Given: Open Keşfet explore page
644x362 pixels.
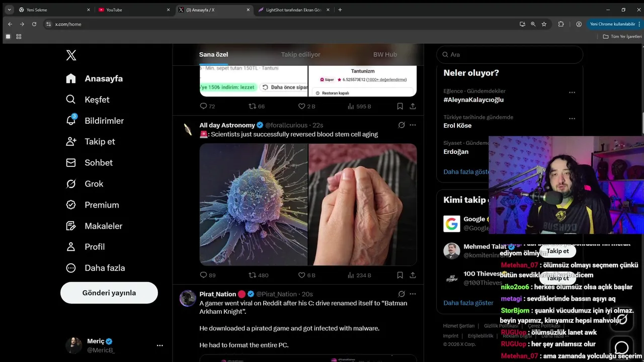Looking at the screenshot, I should tap(88, 100).
